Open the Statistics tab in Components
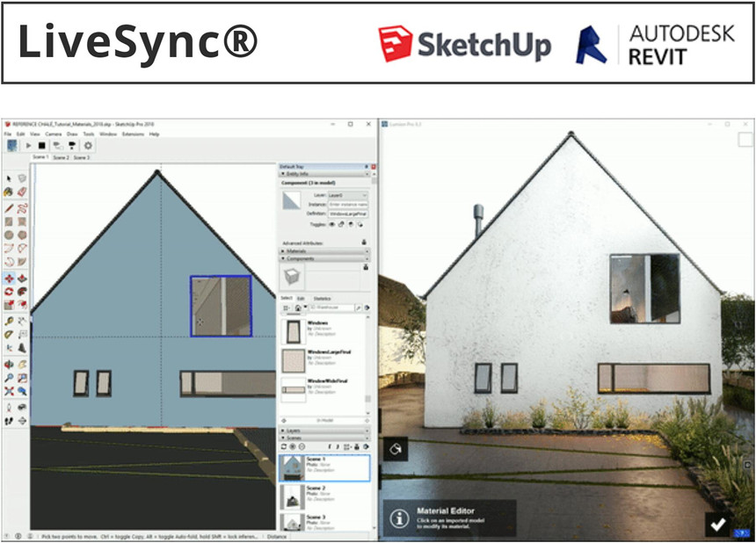The image size is (756, 543). click(322, 299)
